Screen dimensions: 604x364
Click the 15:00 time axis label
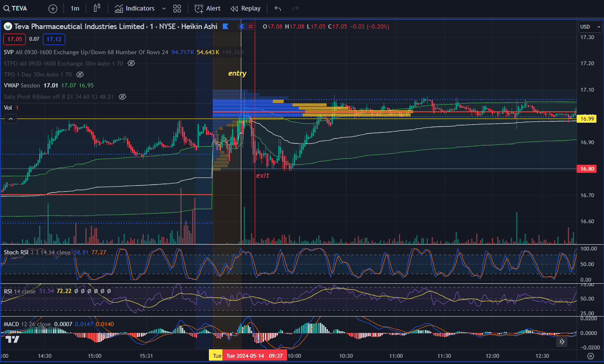click(x=95, y=356)
